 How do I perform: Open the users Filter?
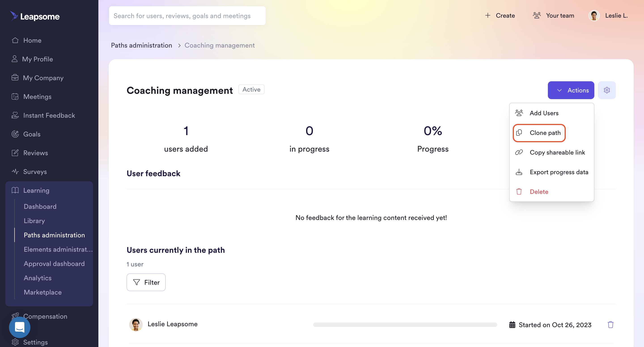click(146, 282)
